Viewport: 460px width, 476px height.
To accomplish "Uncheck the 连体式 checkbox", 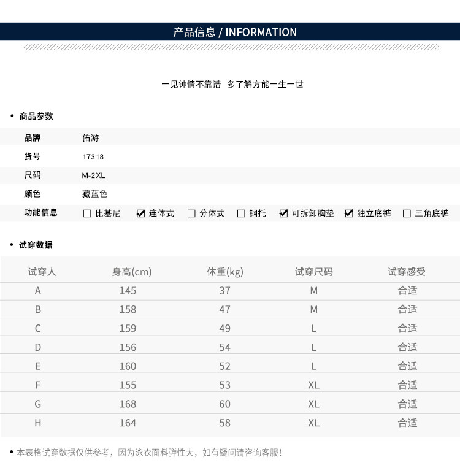I will (x=140, y=213).
